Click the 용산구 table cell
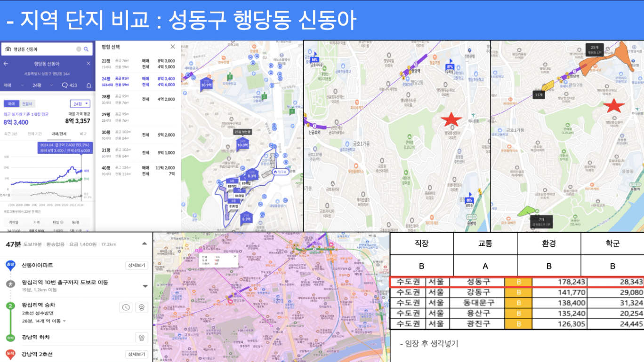This screenshot has width=644, height=362. click(477, 313)
